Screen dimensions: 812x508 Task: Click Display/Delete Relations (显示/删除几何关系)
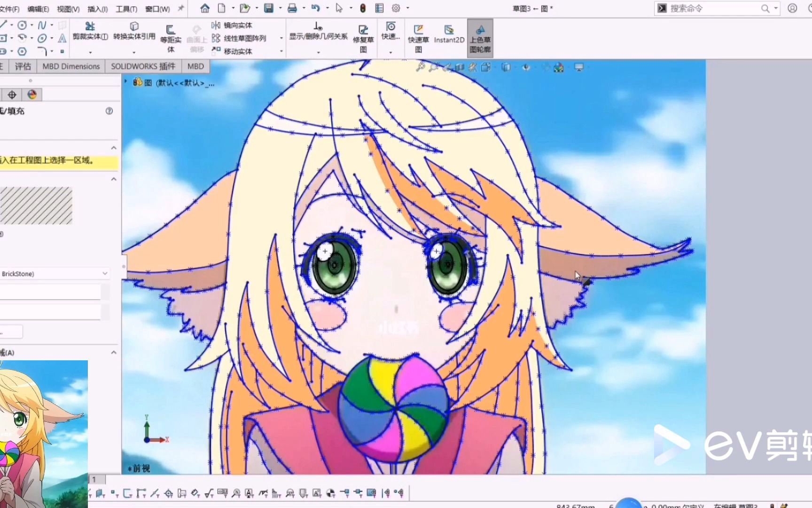(x=318, y=31)
